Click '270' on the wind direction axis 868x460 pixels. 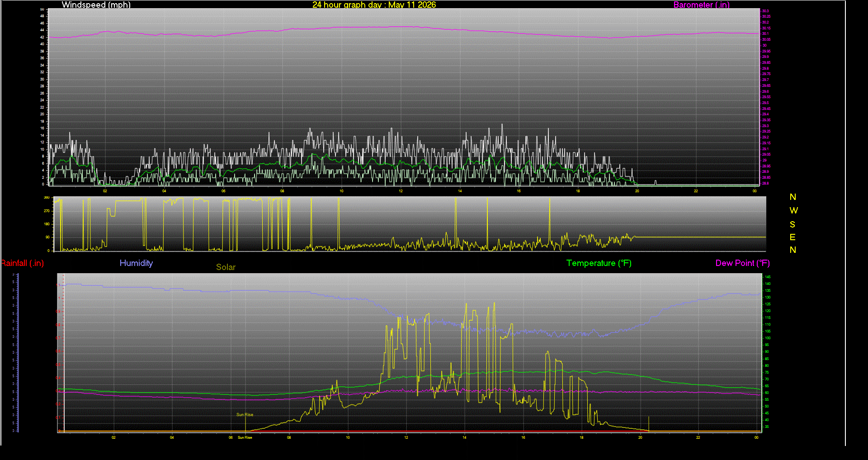[47, 211]
